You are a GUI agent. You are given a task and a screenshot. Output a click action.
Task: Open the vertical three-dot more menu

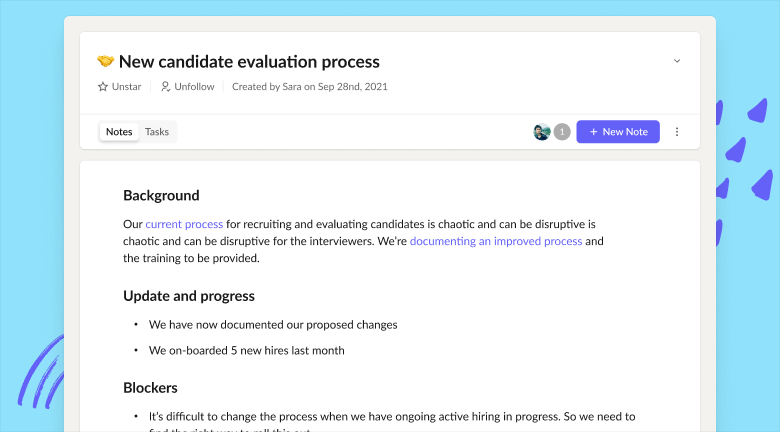click(677, 132)
